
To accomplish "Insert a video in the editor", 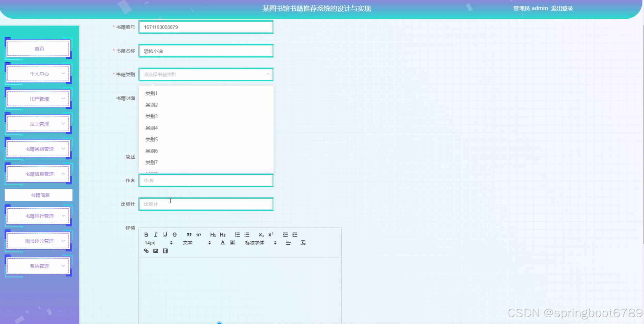I will pos(165,251).
